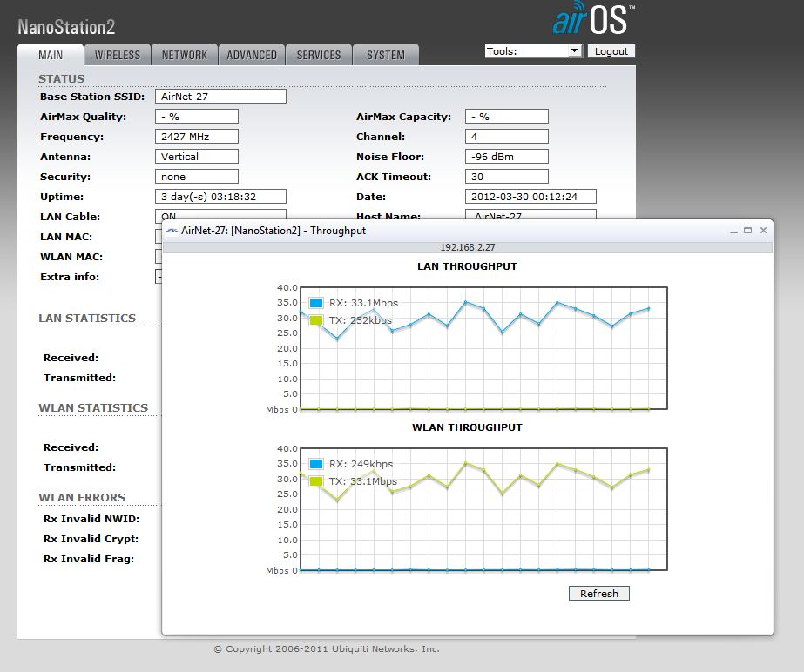This screenshot has width=804, height=672.
Task: Click the ACK Timeout field showing 30
Action: pyautogui.click(x=507, y=177)
